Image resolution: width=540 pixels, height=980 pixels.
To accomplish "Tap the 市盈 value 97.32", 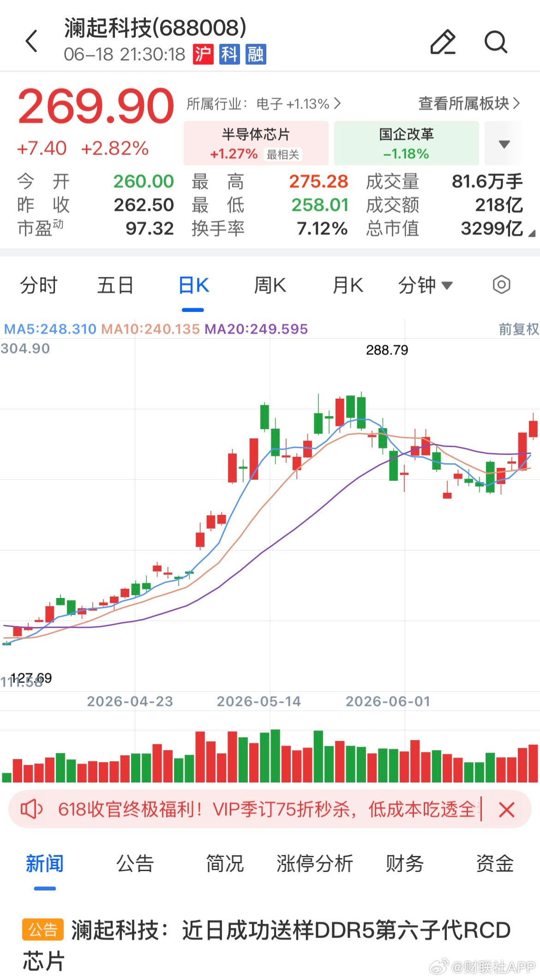I will pyautogui.click(x=150, y=228).
